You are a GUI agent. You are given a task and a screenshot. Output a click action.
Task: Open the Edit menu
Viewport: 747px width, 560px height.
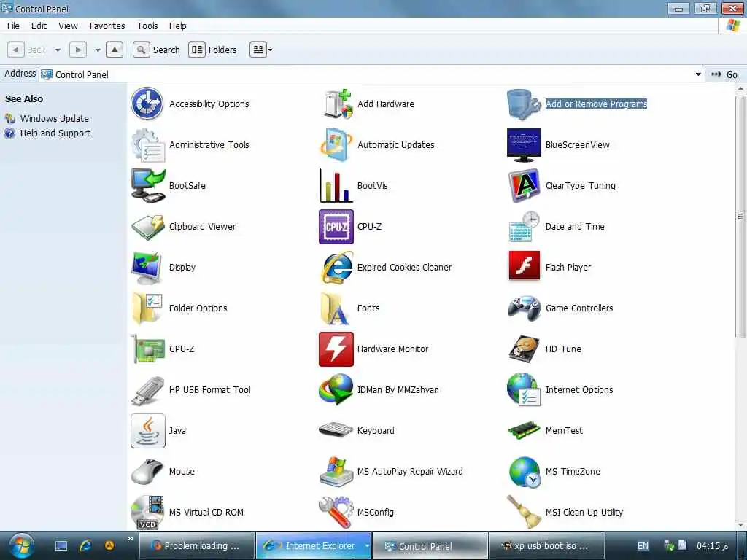(39, 26)
